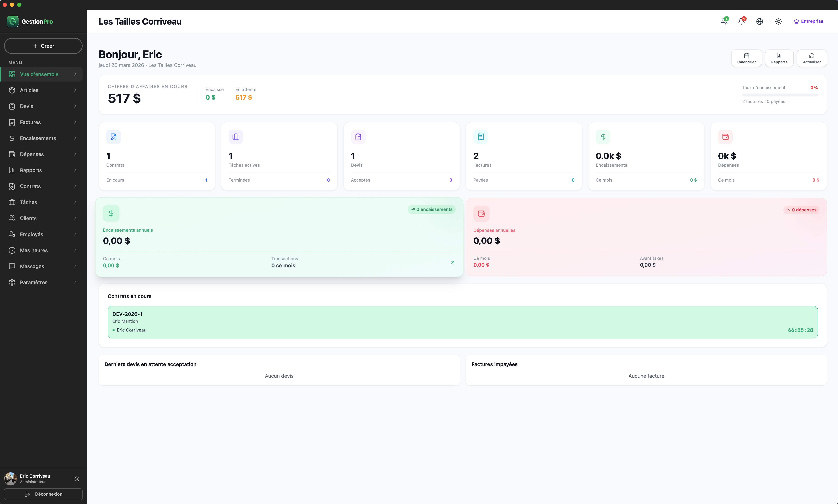Click the Taux d'encaissement progress bar
Viewport: 838px width, 504px height.
click(780, 95)
